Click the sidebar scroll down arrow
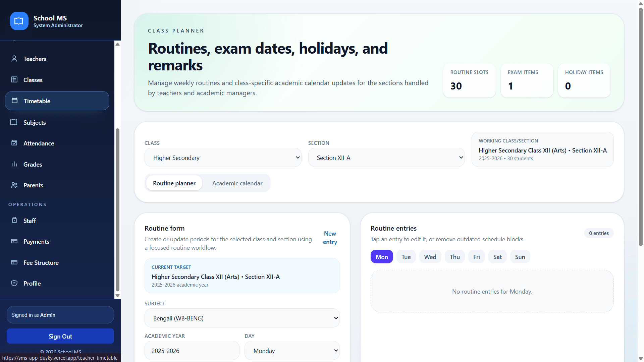This screenshot has height=362, width=644. [x=117, y=296]
